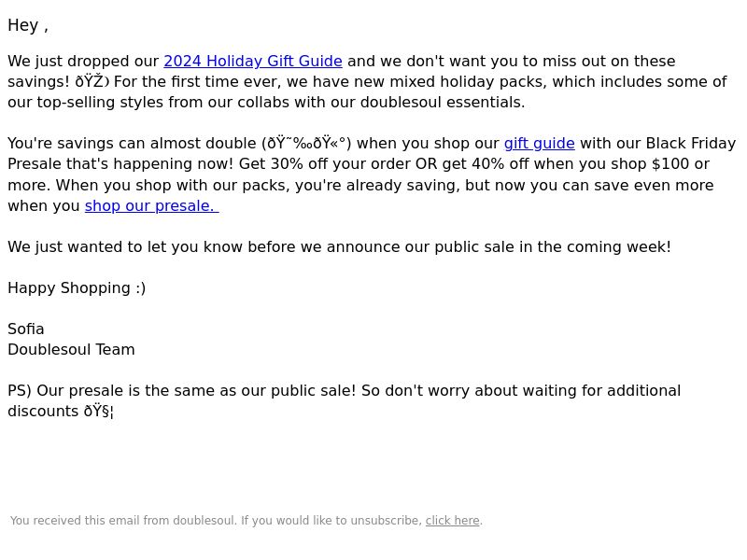Click the garbled emoji after 'discounts'

99,412
